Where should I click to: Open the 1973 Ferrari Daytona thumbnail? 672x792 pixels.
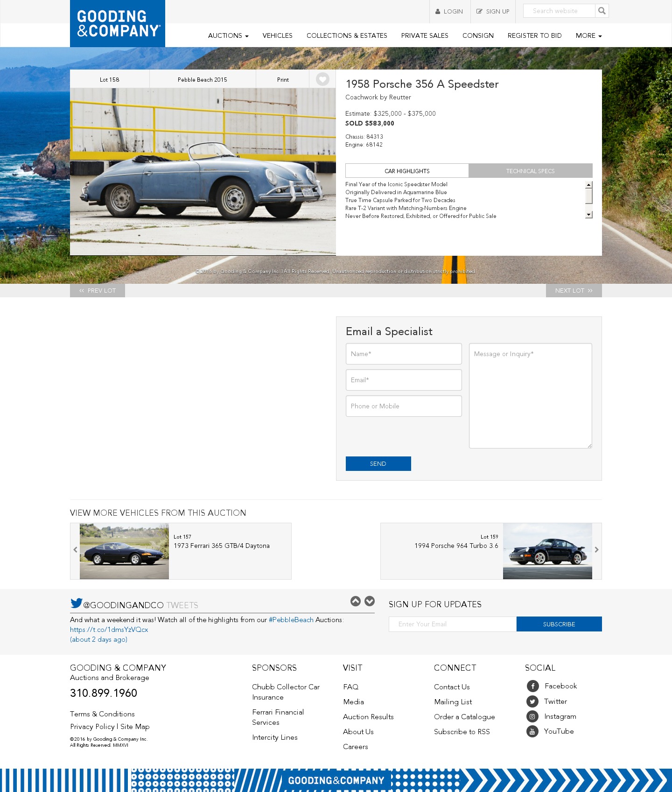pos(124,551)
